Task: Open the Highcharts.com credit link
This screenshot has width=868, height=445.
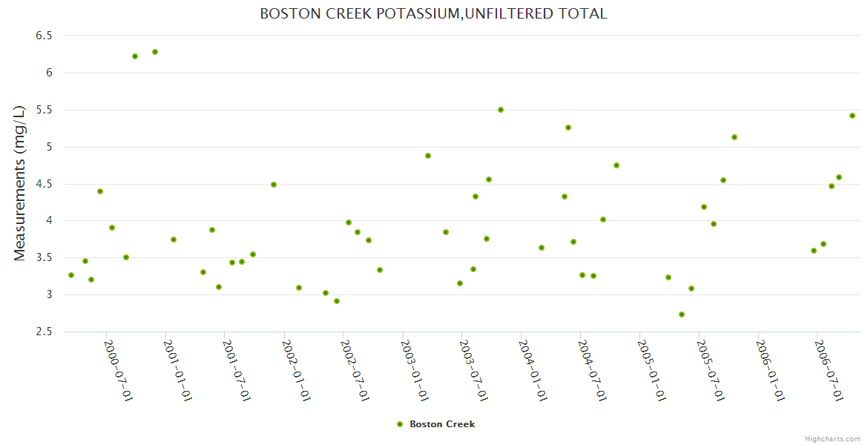Action: click(x=832, y=439)
